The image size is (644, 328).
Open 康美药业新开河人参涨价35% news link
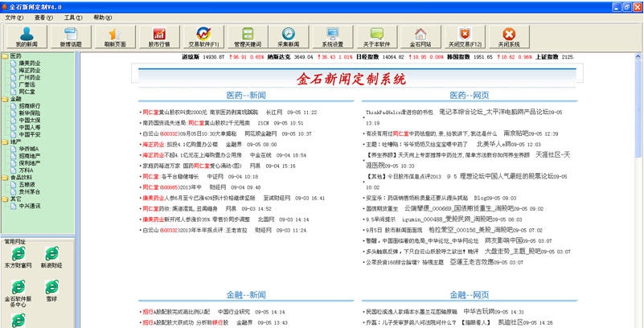[x=196, y=219]
